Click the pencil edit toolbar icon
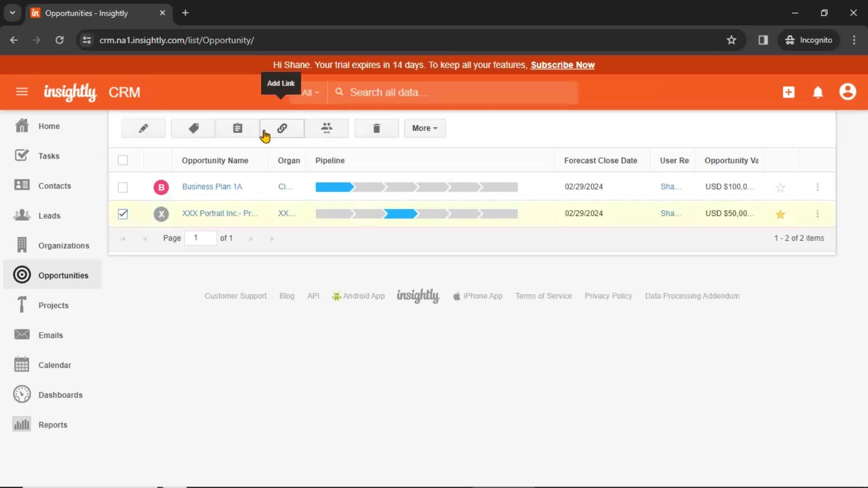Image resolution: width=868 pixels, height=488 pixels. (143, 128)
